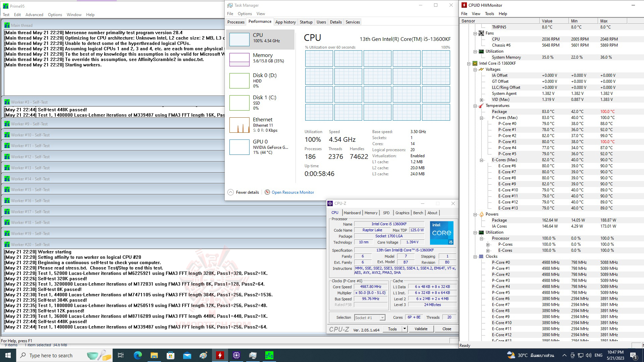Open Microsoft Edge from taskbar
644x362 pixels.
pyautogui.click(x=138, y=355)
